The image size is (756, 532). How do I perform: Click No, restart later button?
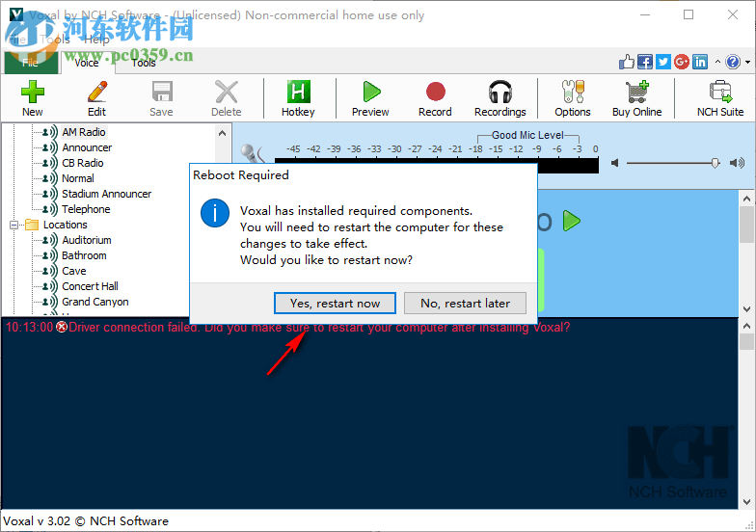465,303
